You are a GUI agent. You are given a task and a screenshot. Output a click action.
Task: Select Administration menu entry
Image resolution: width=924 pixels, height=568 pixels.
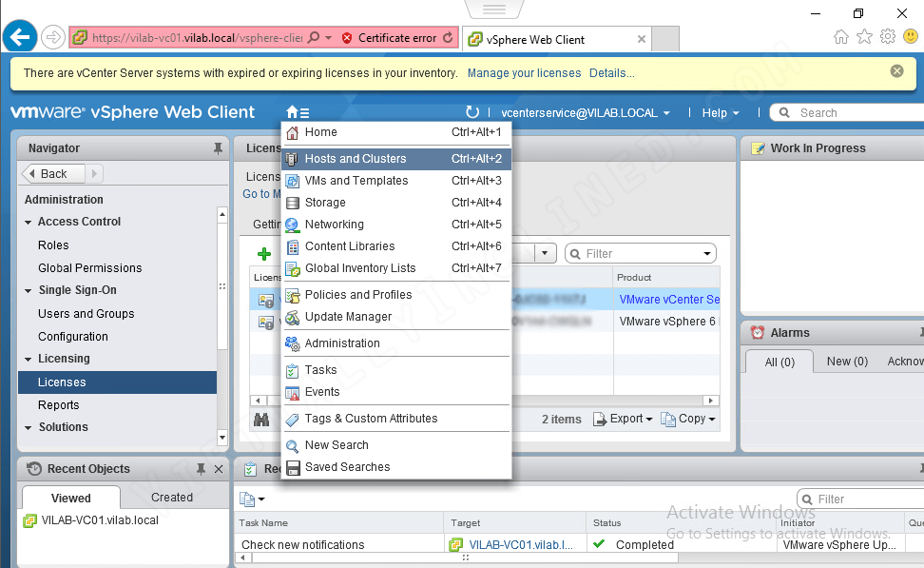click(x=396, y=343)
